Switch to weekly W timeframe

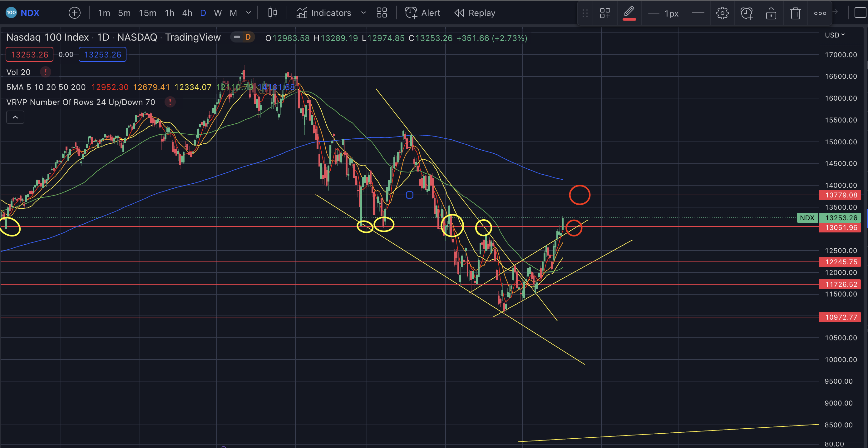point(218,13)
